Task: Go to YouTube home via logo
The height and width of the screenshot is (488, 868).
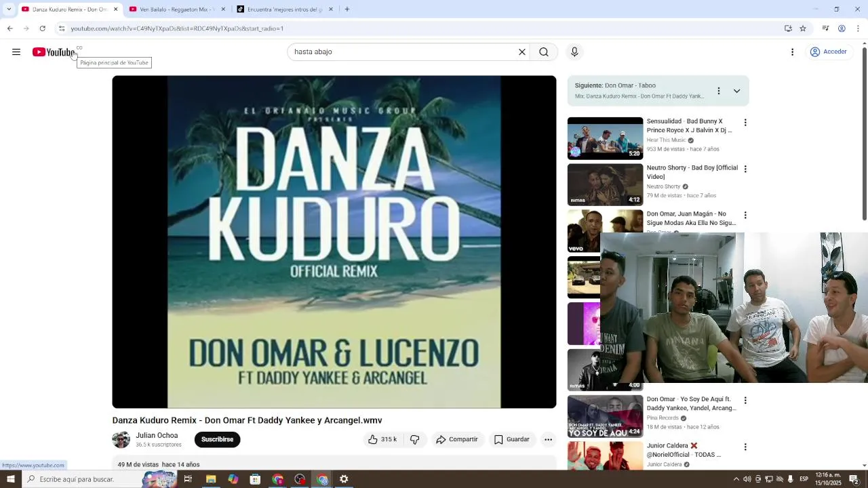Action: (54, 52)
